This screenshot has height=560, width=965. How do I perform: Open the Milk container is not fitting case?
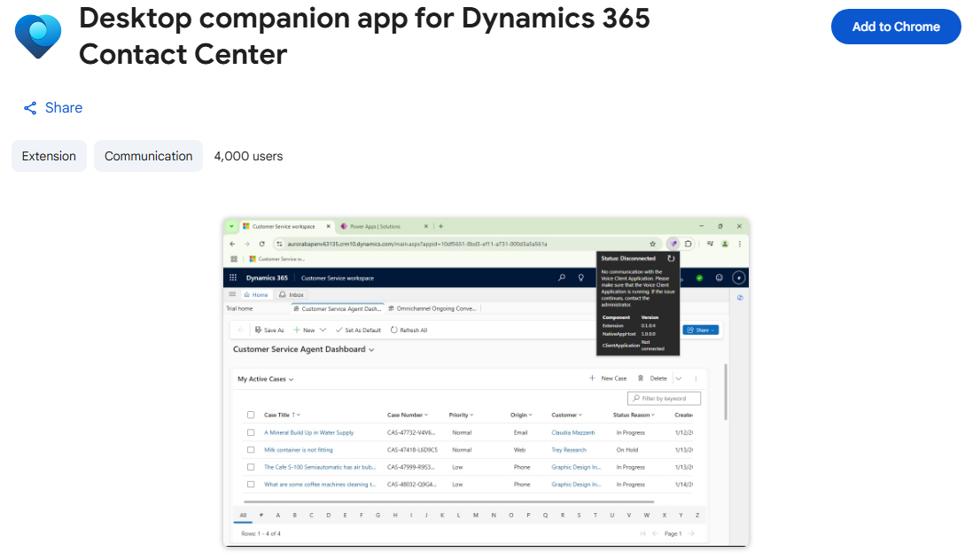pos(299,450)
